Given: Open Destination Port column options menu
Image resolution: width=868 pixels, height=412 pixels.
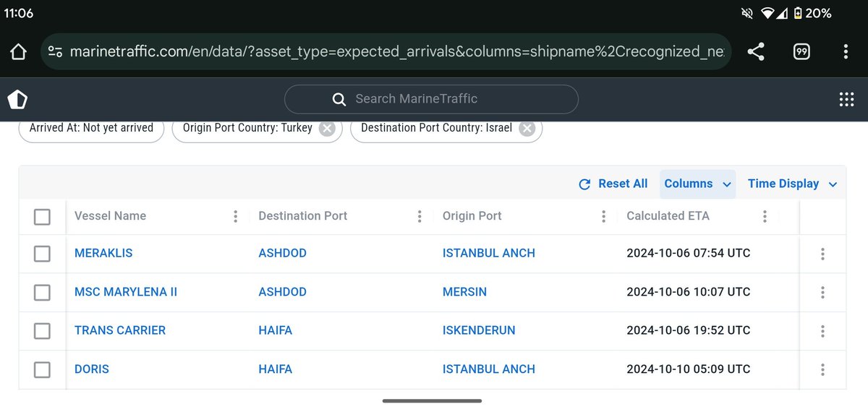Looking at the screenshot, I should tap(420, 216).
